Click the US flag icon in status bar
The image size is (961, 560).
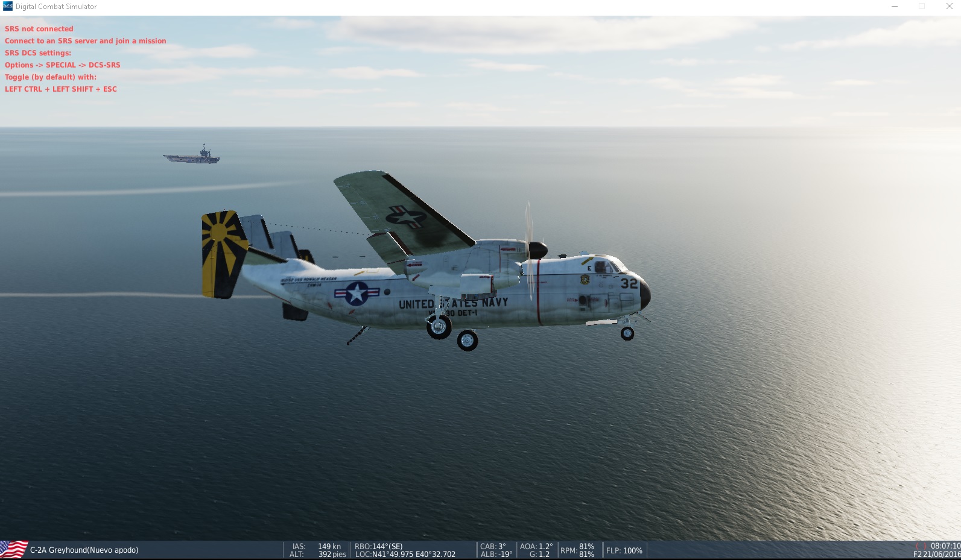(14, 550)
